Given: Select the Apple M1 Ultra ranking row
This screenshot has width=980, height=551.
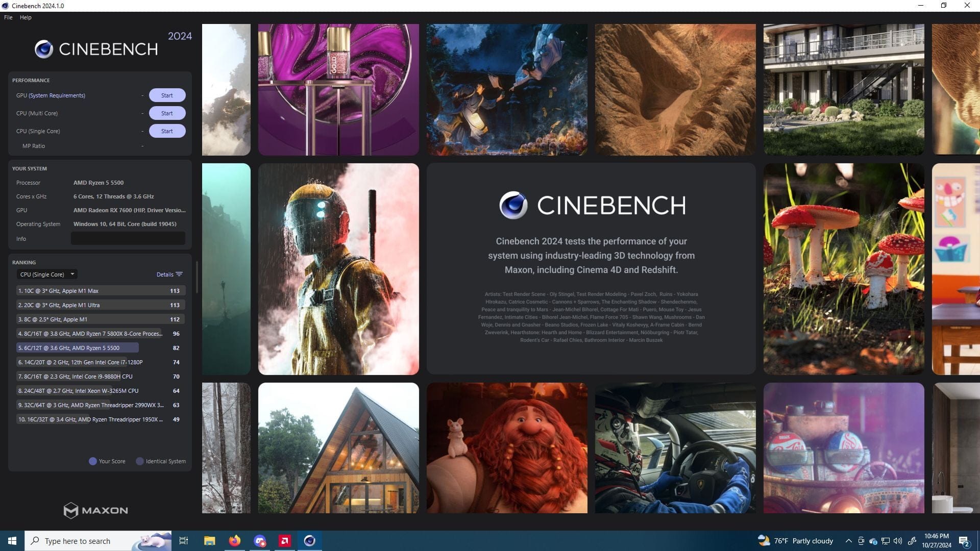Looking at the screenshot, I should [x=100, y=305].
